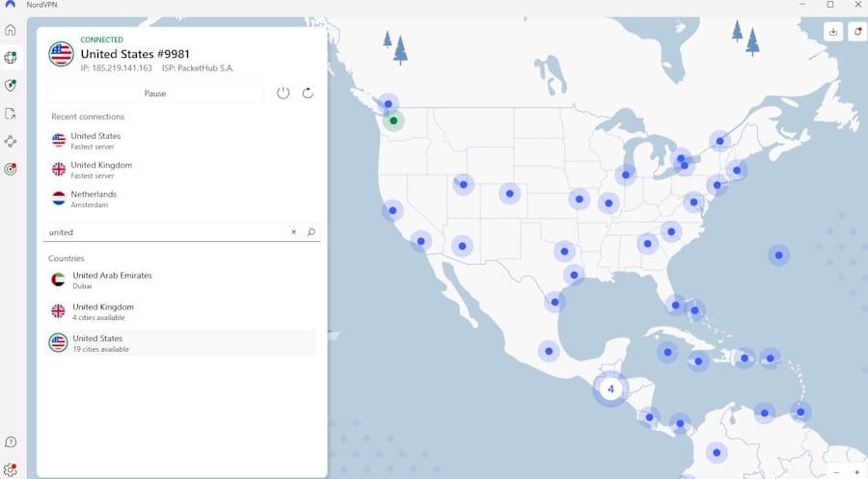The image size is (868, 479).
Task: Click the green connected Seattle map marker
Action: [x=393, y=120]
